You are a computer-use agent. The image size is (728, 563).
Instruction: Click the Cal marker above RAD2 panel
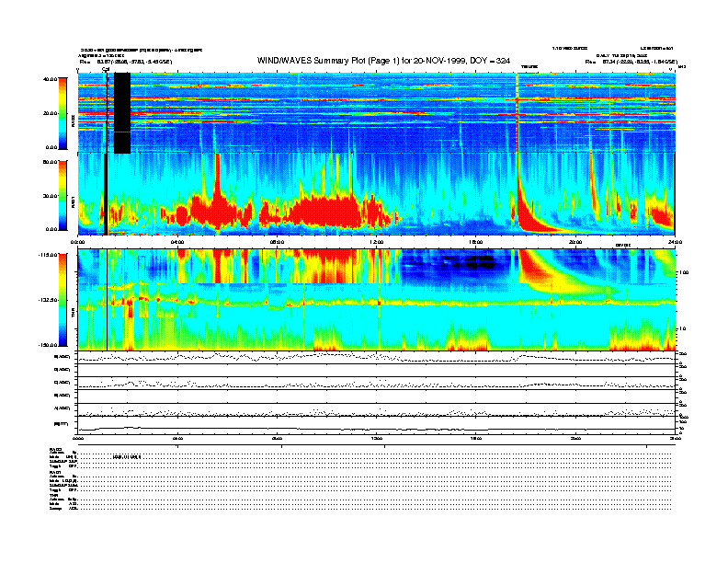[x=106, y=70]
